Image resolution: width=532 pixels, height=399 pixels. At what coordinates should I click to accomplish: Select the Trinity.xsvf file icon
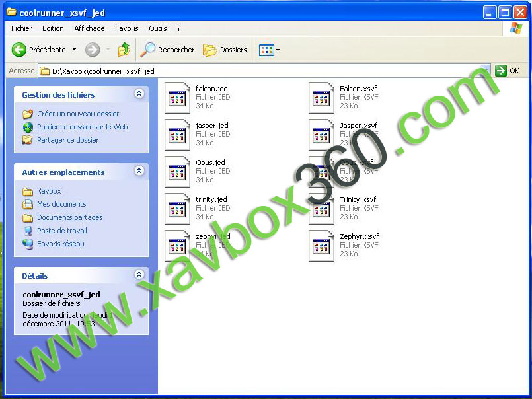coord(321,209)
